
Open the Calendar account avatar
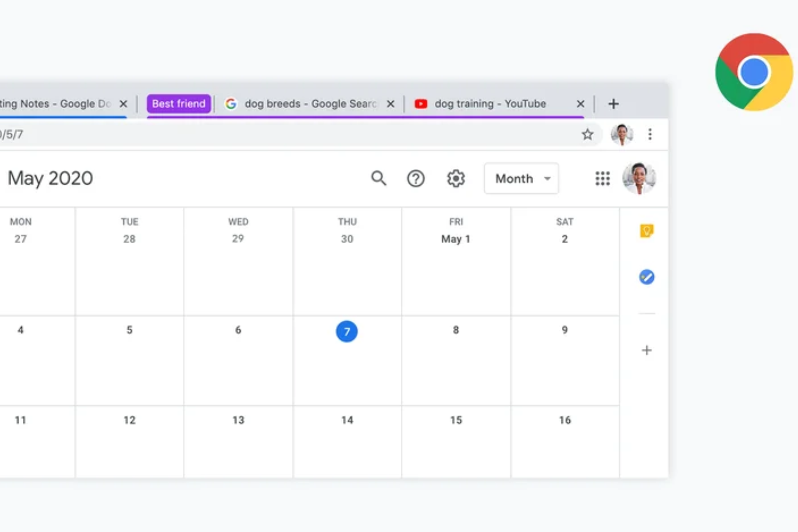pyautogui.click(x=639, y=178)
